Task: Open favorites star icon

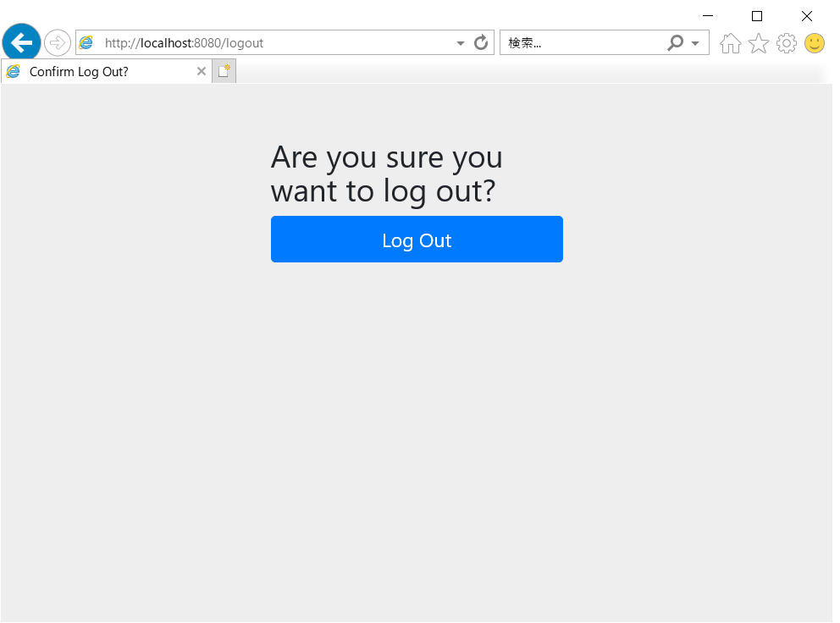Action: pyautogui.click(x=759, y=43)
